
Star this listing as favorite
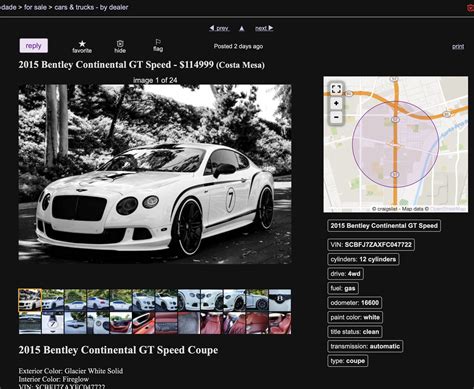tap(82, 47)
